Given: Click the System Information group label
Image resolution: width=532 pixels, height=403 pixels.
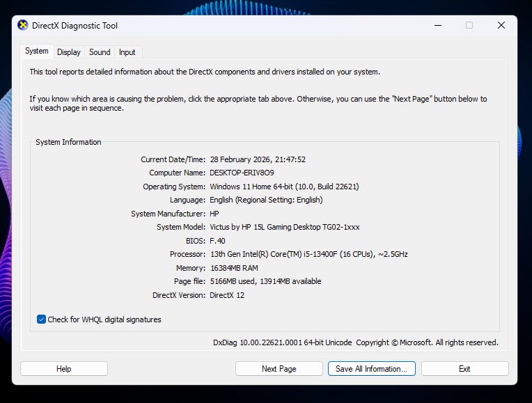Looking at the screenshot, I should (x=68, y=142).
